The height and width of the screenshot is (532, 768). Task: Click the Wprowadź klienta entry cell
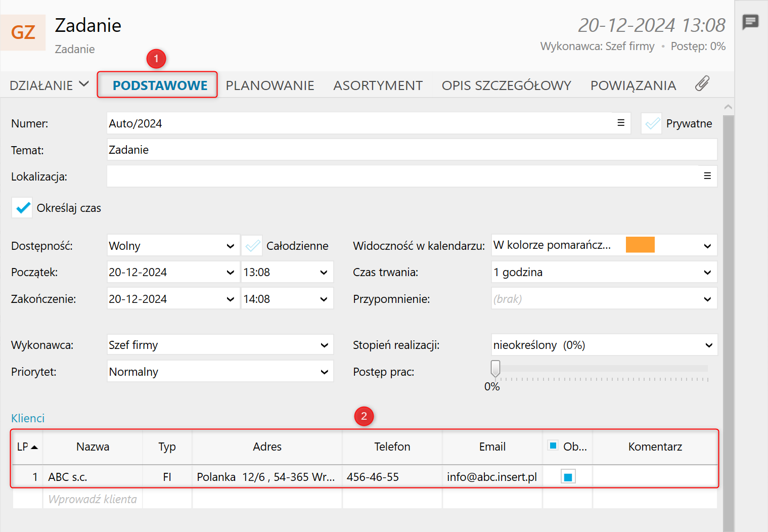pos(93,499)
